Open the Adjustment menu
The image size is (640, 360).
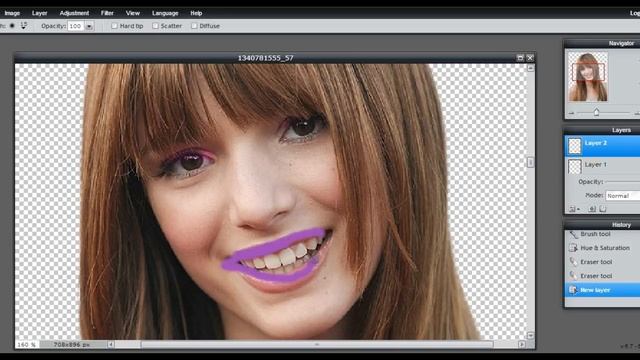tap(74, 13)
